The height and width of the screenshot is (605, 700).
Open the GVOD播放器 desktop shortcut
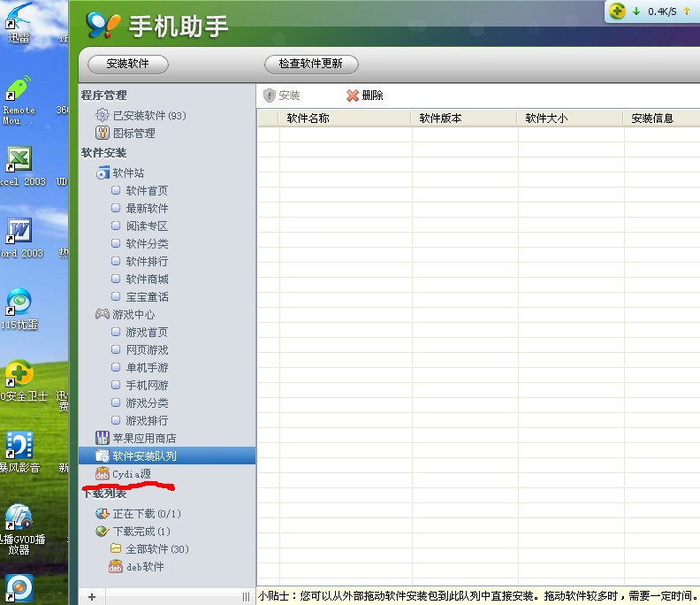[21, 530]
